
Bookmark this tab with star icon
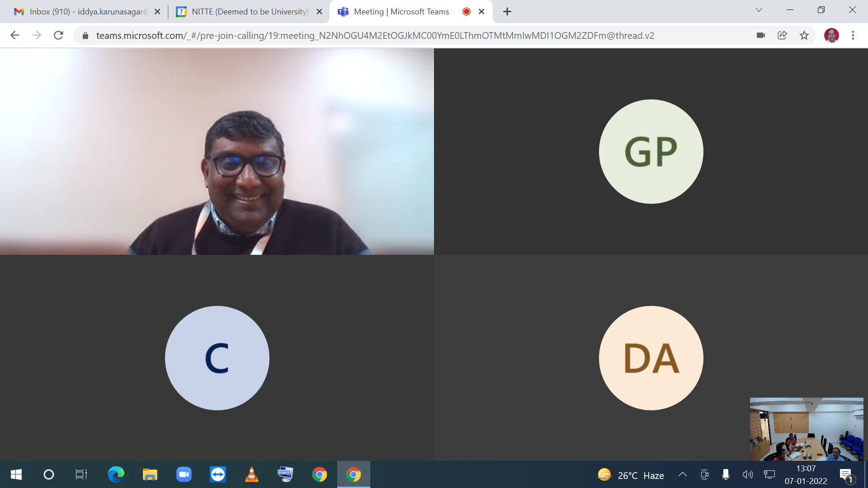[x=804, y=35]
